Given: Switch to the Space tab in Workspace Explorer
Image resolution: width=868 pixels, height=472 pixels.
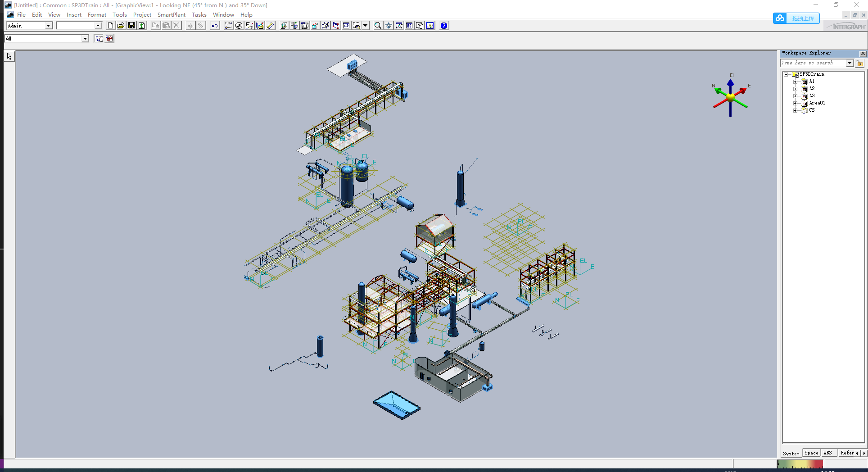Looking at the screenshot, I should [x=812, y=453].
